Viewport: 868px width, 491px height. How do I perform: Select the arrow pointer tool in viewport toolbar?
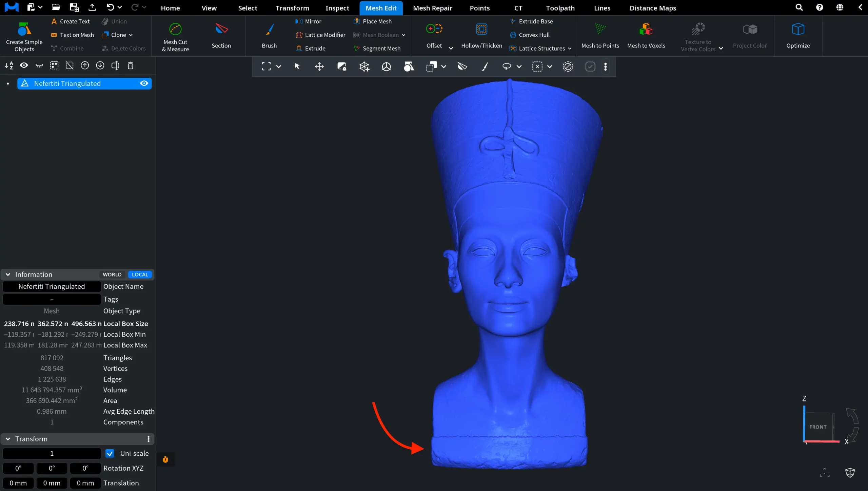tap(297, 67)
